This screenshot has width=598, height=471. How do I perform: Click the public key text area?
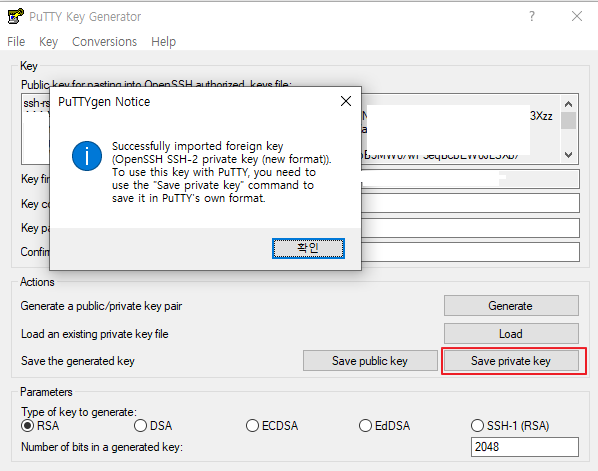(x=460, y=129)
